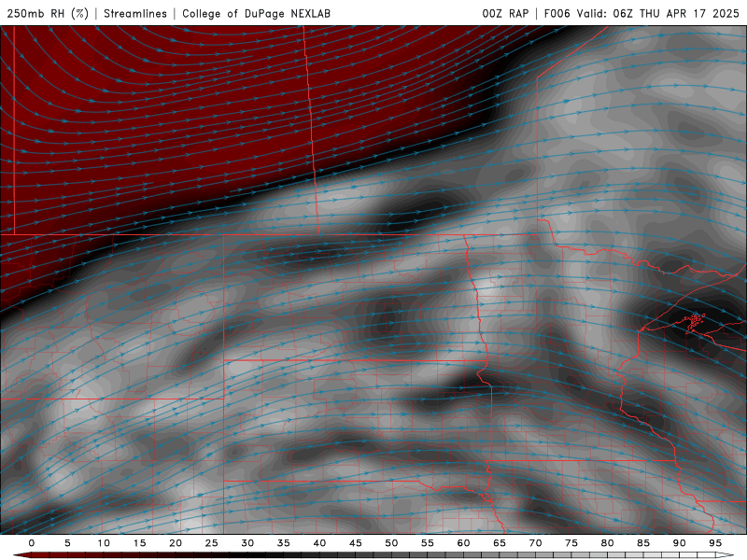Click 'Valid: 06Z THU APR 17 2025'

(658, 13)
